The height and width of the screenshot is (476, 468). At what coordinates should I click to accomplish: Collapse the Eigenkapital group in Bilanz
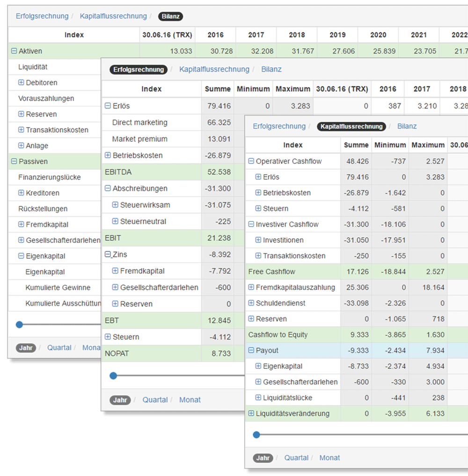[x=21, y=256]
